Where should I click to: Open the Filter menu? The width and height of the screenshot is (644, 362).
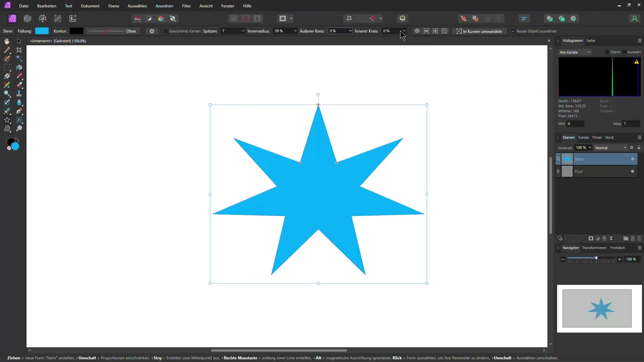[x=186, y=6]
